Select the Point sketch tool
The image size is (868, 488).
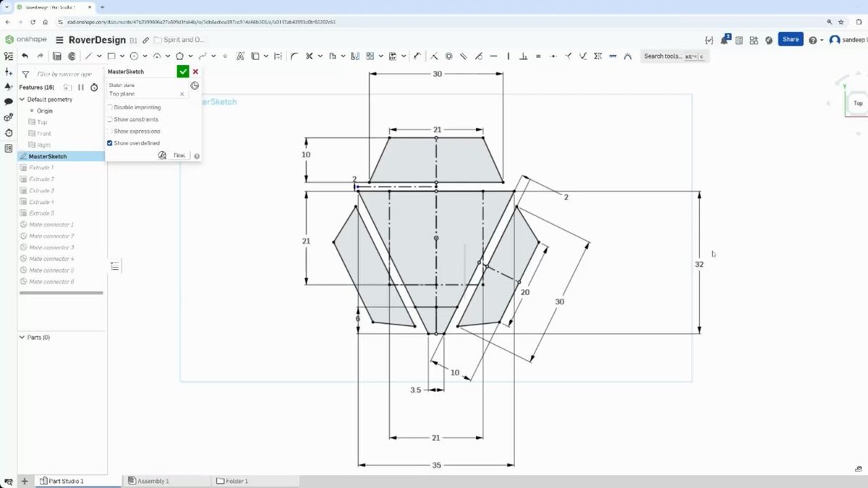(x=225, y=56)
